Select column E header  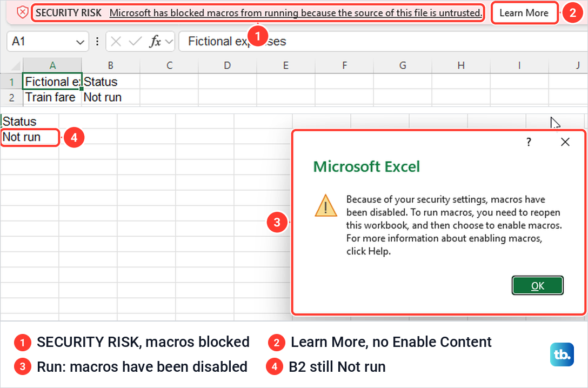(285, 65)
